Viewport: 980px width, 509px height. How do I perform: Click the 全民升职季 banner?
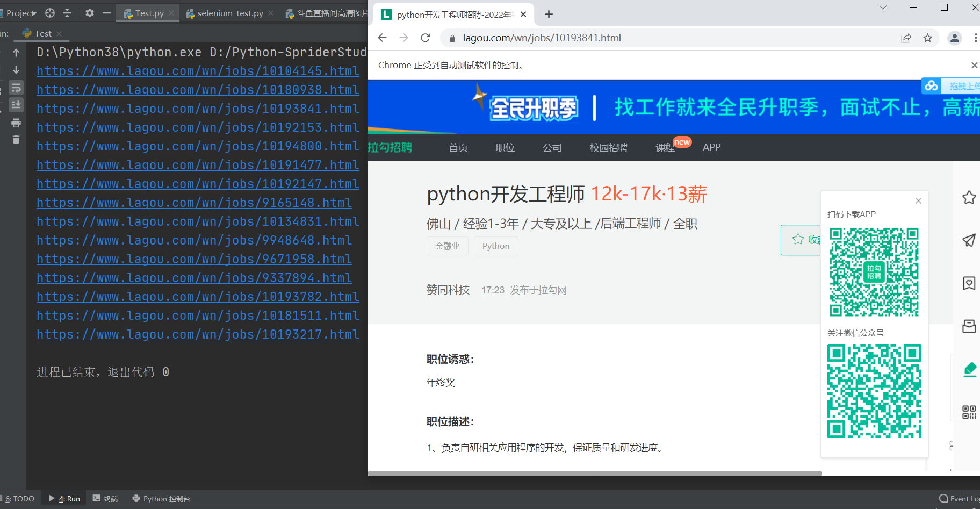tap(674, 107)
